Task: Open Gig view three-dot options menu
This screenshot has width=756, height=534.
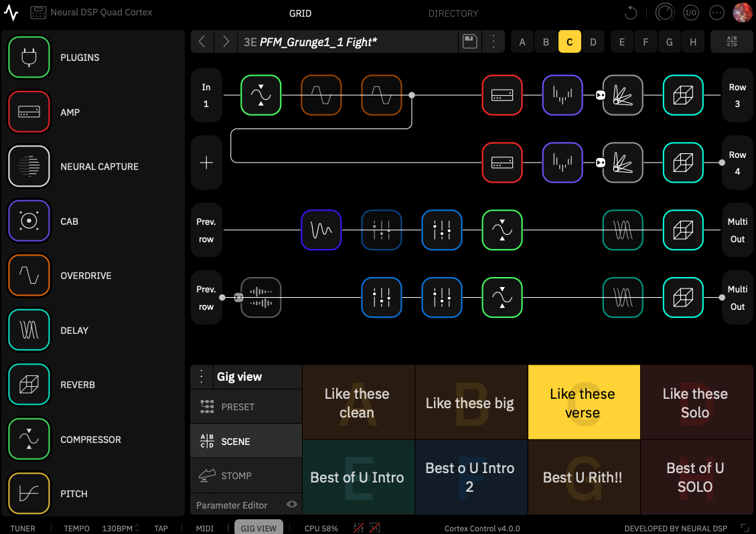Action: click(x=202, y=376)
